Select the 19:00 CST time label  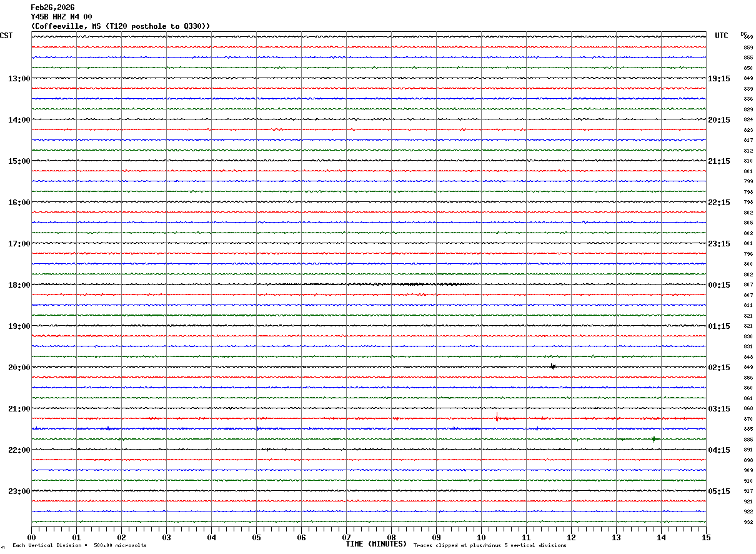(x=19, y=326)
